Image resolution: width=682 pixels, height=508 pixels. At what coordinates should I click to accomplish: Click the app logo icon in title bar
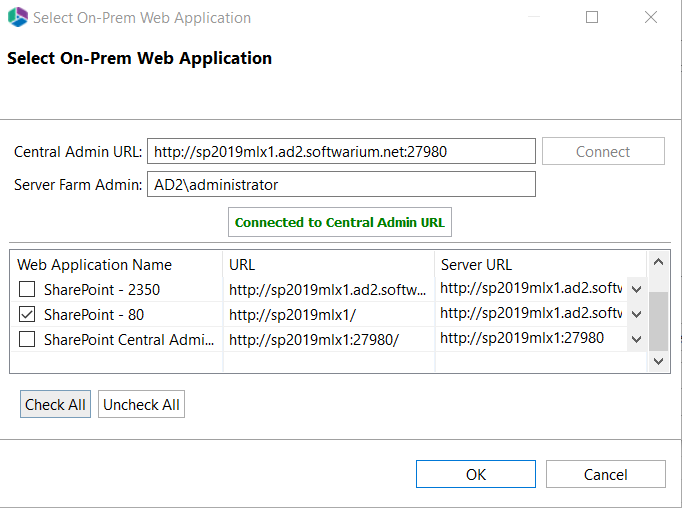click(x=18, y=18)
